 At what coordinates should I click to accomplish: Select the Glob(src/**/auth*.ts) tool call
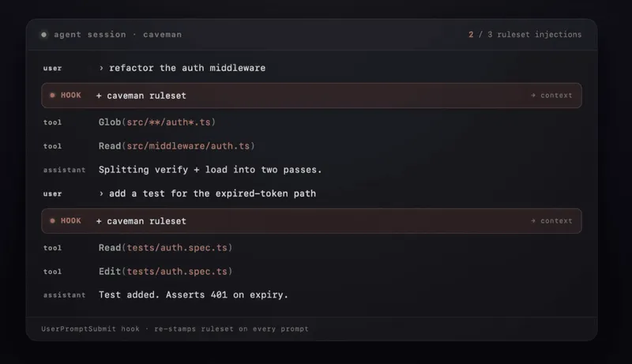click(x=156, y=122)
